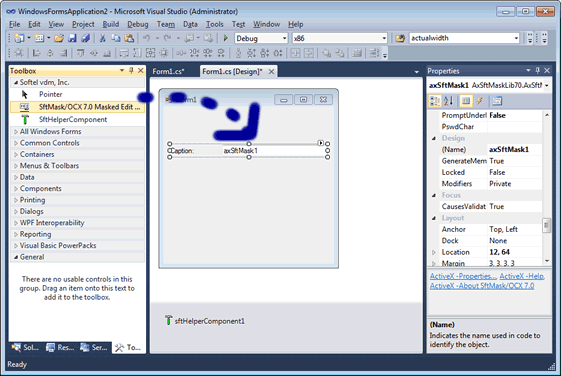Click the Undo arrow icon
The height and width of the screenshot is (376, 561).
(x=146, y=38)
